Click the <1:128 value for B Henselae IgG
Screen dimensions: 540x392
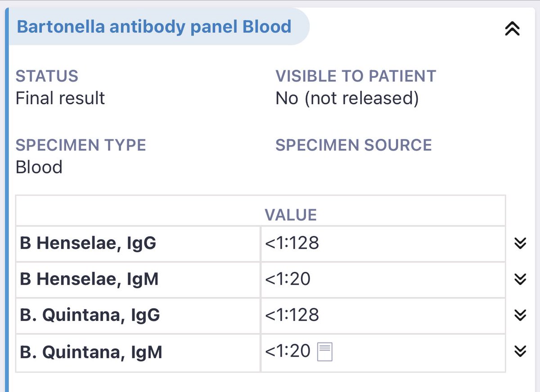click(x=292, y=243)
